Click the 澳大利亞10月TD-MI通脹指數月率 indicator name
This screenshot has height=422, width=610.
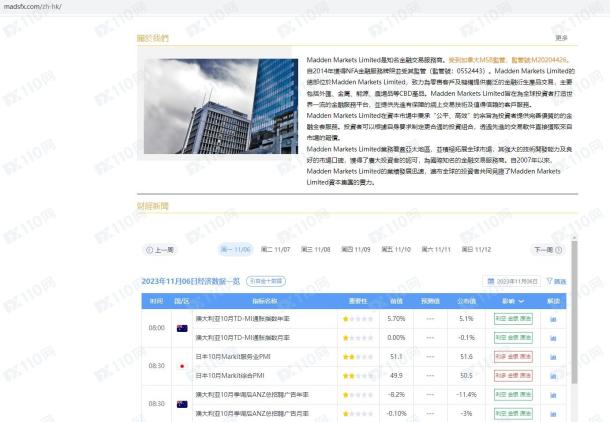(242, 338)
